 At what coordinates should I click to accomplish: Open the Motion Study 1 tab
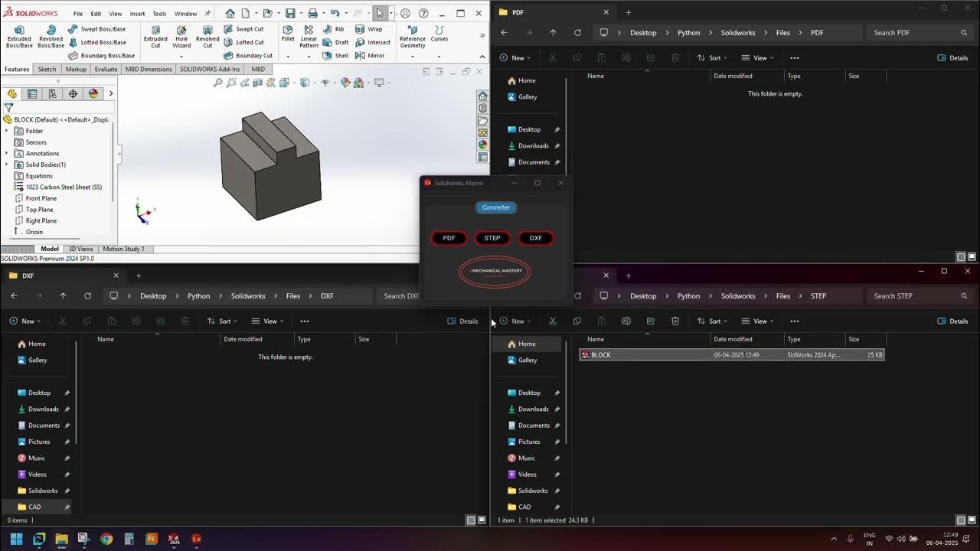[123, 249]
